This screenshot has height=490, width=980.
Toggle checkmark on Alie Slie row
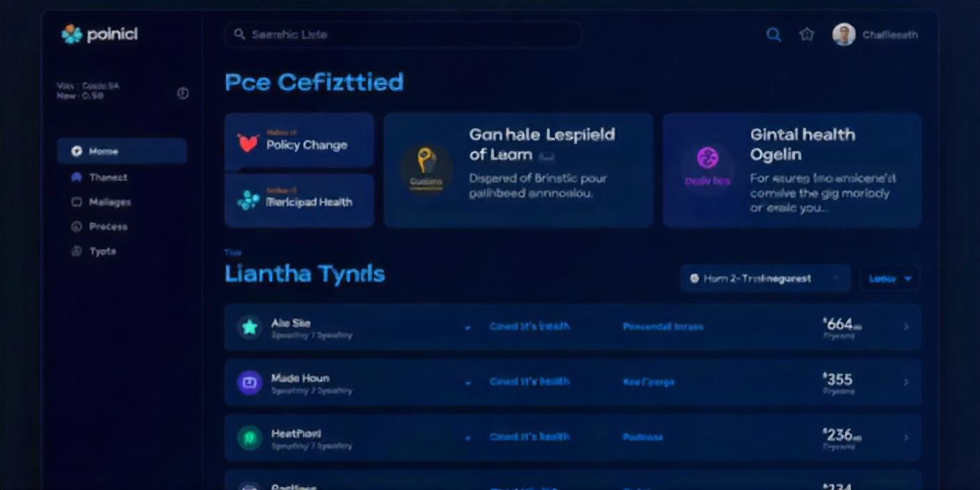coord(468,327)
